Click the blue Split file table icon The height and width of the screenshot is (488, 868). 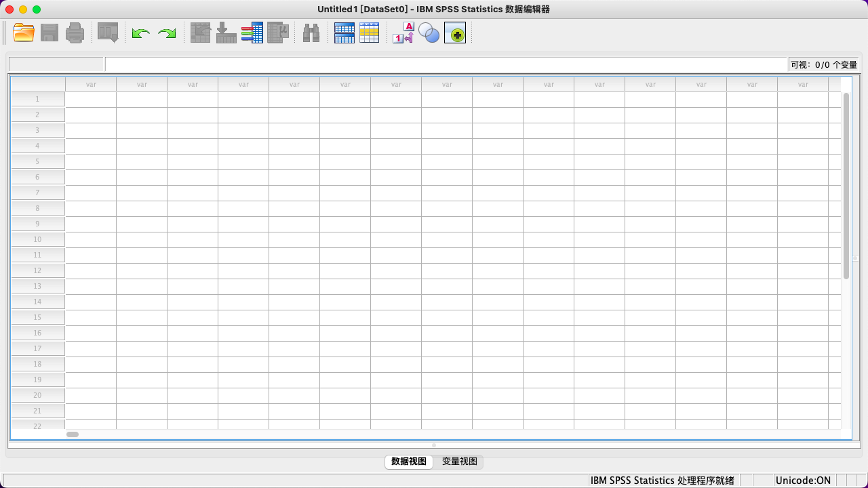pos(344,33)
